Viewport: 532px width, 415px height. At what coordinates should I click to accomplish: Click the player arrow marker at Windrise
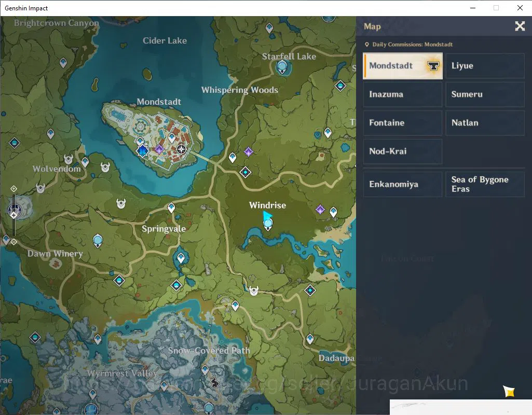267,215
